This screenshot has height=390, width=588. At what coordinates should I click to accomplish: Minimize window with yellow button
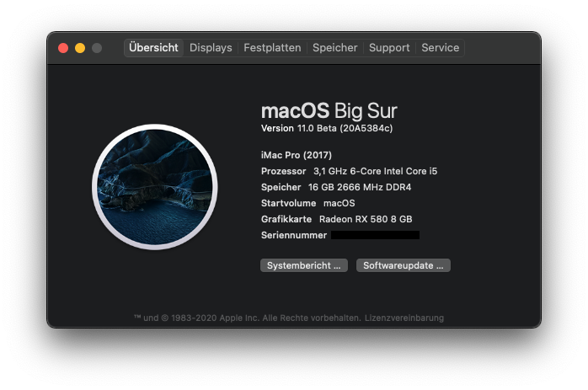[x=80, y=48]
